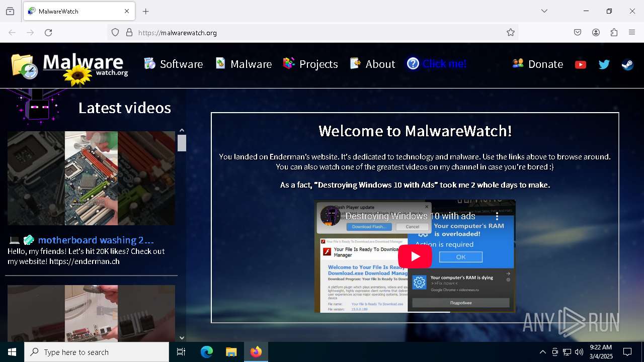Image resolution: width=644 pixels, height=362 pixels.
Task: Open the YouTube channel icon
Action: click(581, 64)
